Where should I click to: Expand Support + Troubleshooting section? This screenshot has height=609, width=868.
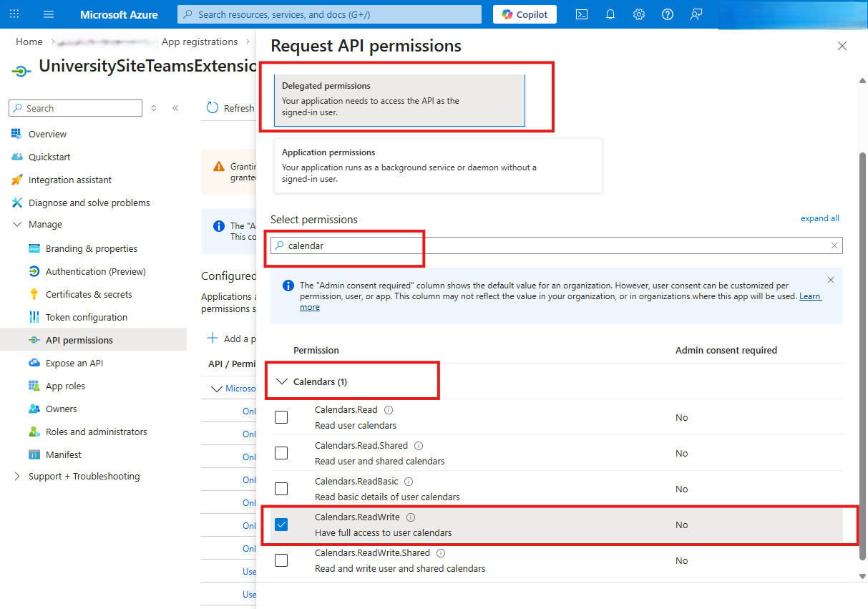pyautogui.click(x=17, y=476)
